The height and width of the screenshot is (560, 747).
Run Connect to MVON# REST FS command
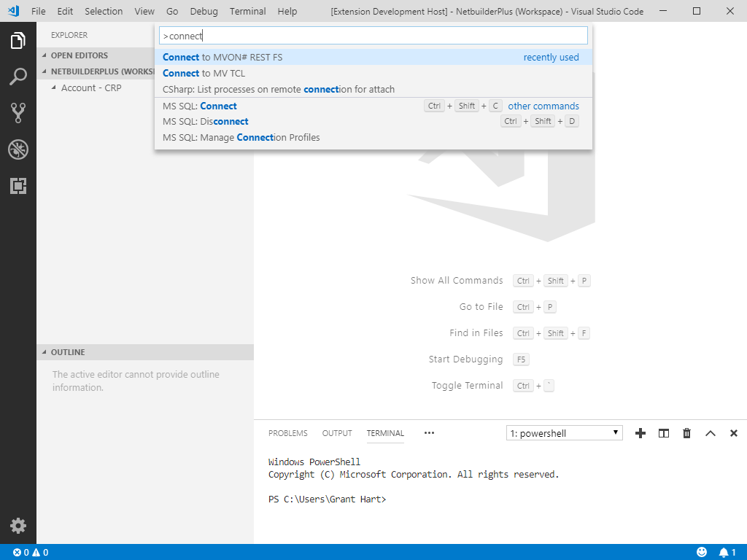(x=373, y=57)
